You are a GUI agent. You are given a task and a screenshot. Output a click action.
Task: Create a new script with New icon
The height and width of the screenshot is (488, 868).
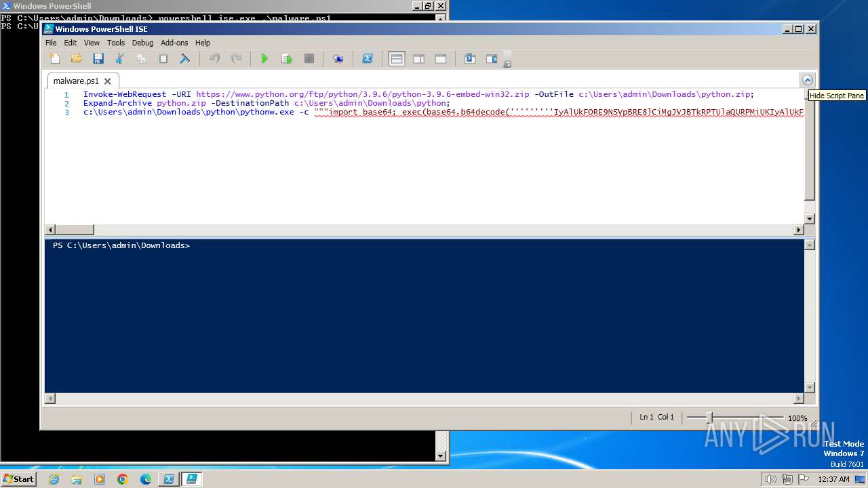pyautogui.click(x=55, y=59)
